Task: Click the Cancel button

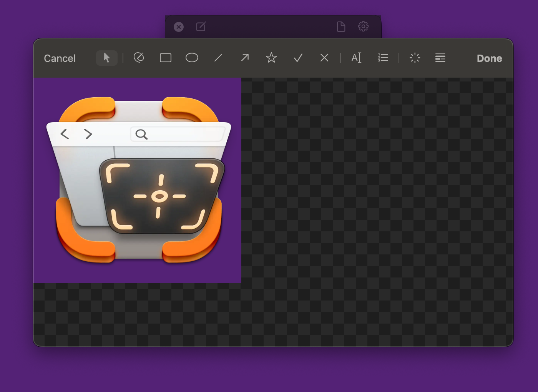Action: (x=60, y=58)
